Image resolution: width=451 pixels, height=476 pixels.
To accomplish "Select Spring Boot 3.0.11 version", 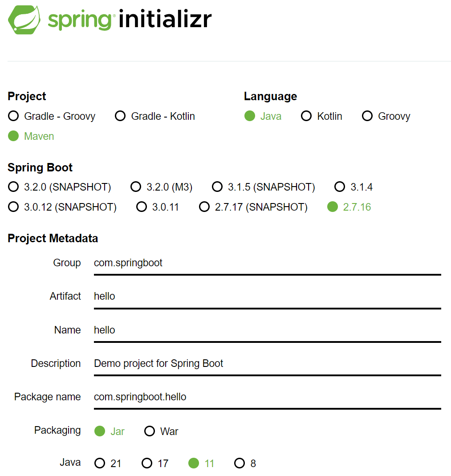I will 142,207.
